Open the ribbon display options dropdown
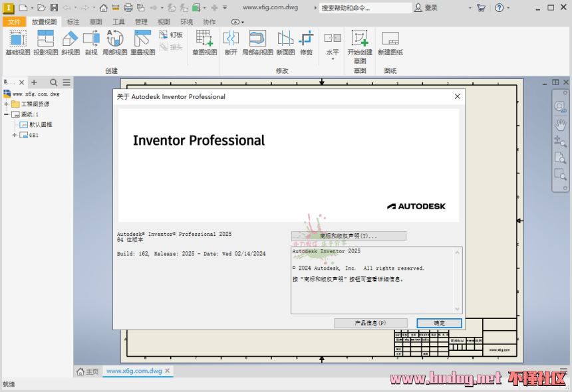 238,22
